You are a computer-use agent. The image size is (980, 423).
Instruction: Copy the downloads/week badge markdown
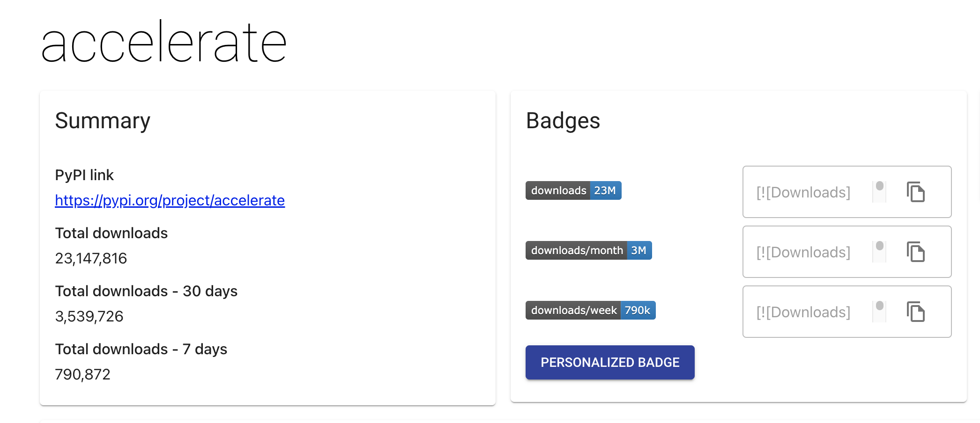coord(915,312)
